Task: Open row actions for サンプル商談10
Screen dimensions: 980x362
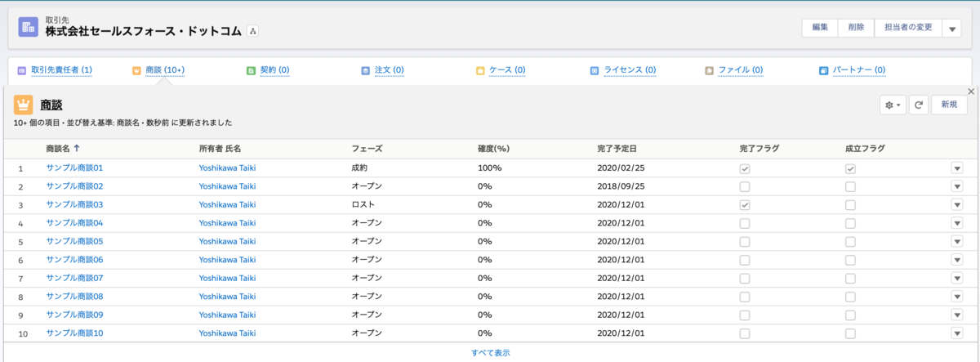Action: pyautogui.click(x=957, y=333)
